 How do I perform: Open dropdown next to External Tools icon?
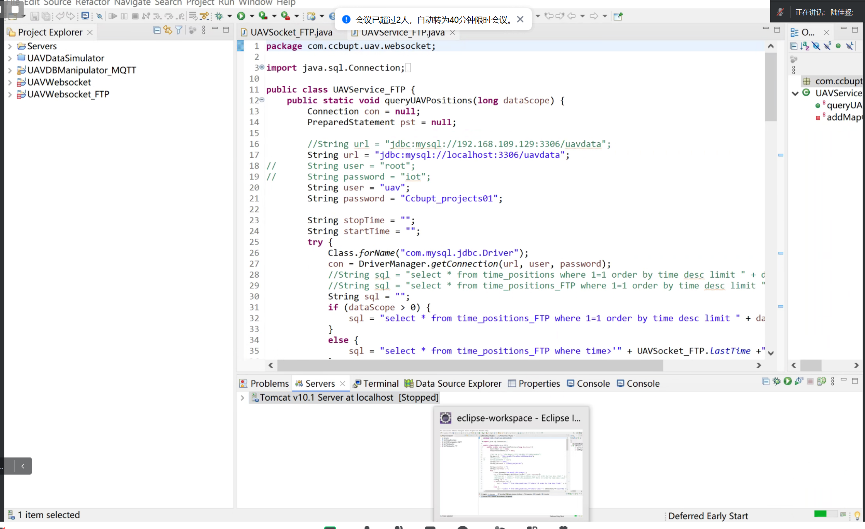(x=296, y=17)
